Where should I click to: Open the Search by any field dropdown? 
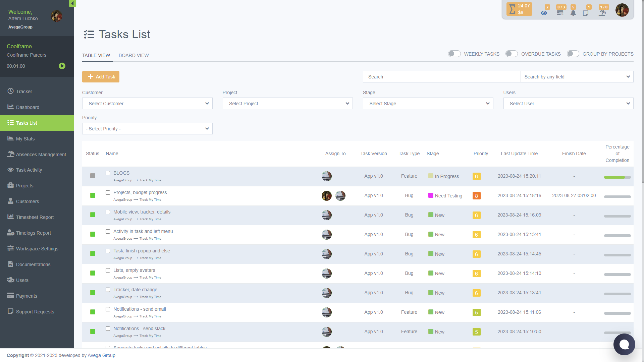pyautogui.click(x=577, y=77)
